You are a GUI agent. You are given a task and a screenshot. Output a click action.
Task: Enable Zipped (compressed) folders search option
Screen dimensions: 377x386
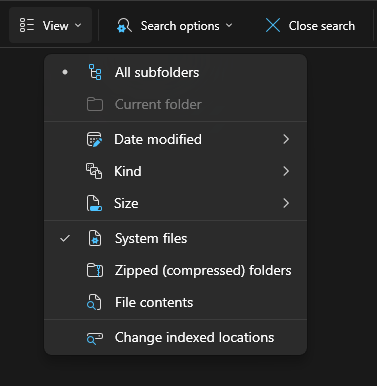point(175,270)
